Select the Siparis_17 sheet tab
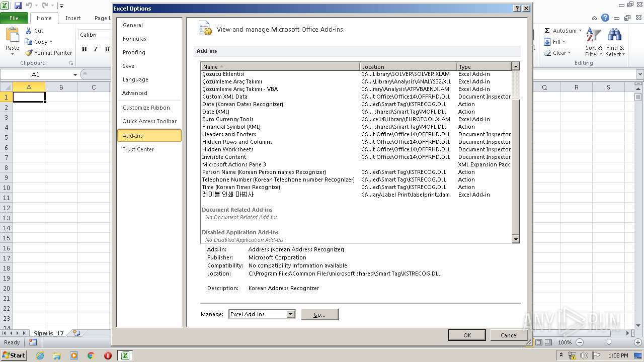Viewport: 644px width, 362px height. (x=49, y=333)
